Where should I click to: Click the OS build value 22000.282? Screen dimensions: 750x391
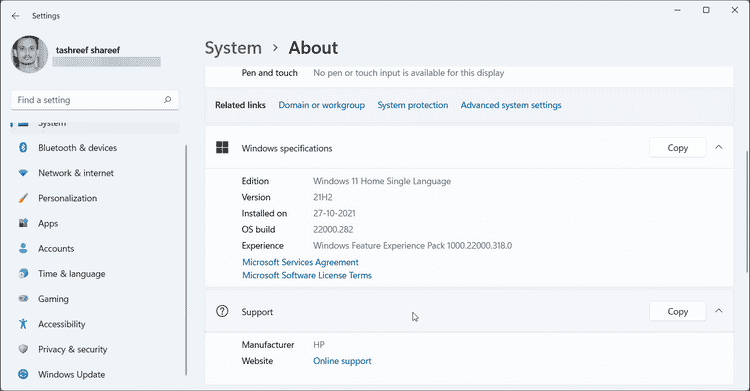click(x=333, y=229)
